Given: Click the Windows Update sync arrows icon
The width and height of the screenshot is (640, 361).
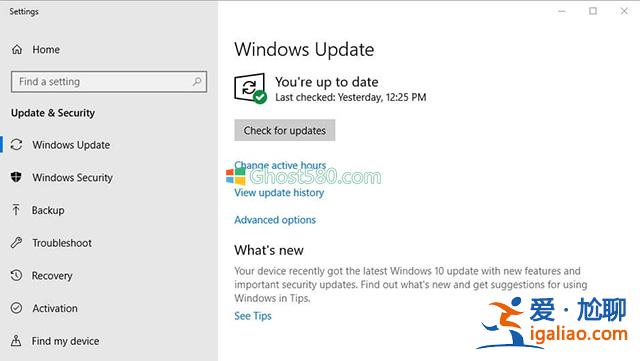Looking at the screenshot, I should (x=16, y=145).
